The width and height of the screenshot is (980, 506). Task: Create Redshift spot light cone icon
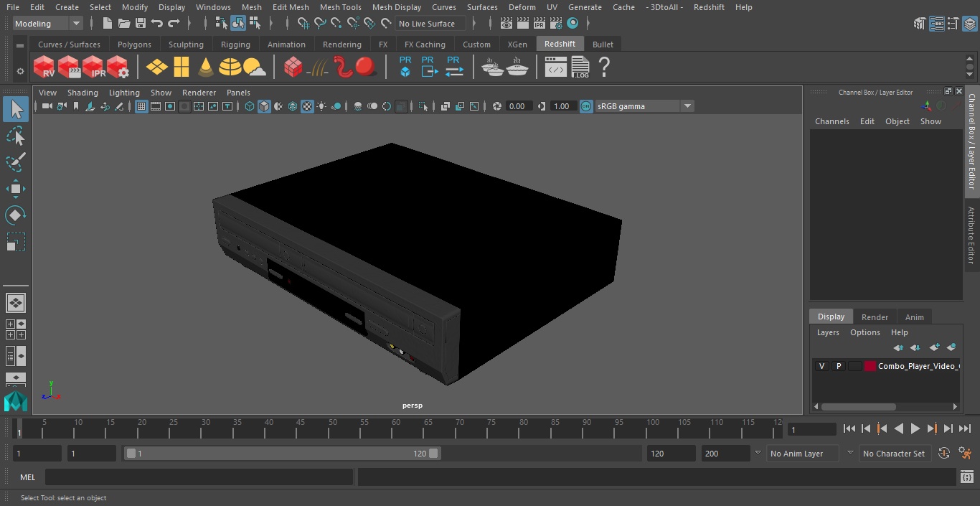coord(206,67)
